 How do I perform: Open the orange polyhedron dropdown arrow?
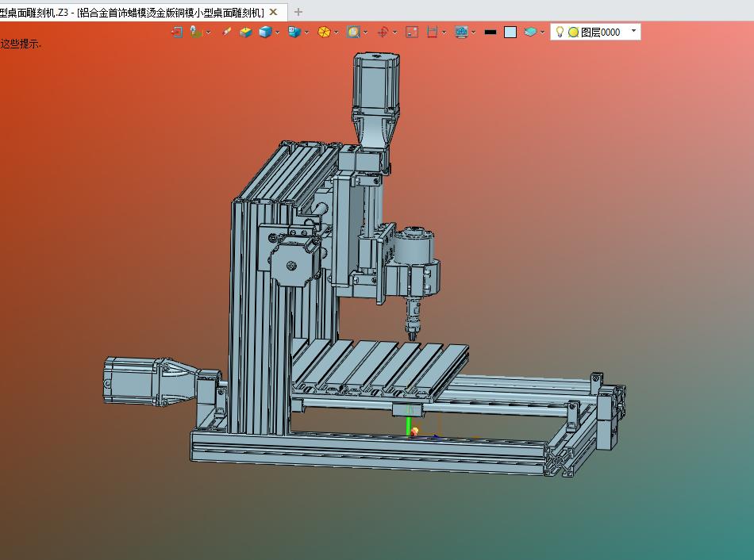click(337, 33)
